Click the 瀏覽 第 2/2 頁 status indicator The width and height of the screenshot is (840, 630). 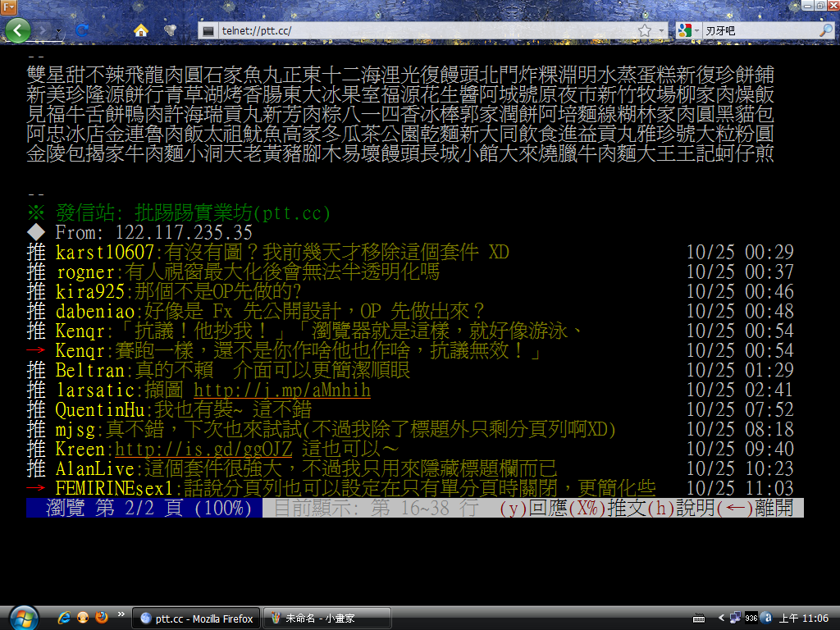coord(144,508)
